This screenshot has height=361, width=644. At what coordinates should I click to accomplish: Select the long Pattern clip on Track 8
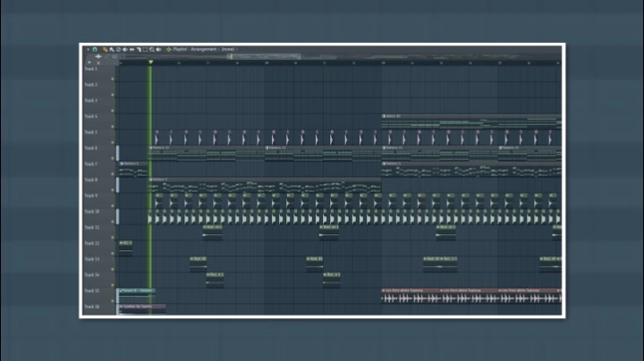[265, 186]
